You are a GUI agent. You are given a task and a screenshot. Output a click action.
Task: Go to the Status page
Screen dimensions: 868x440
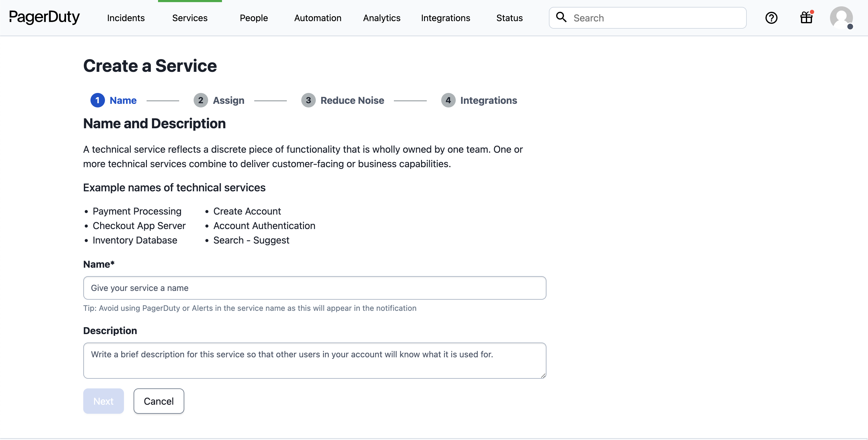coord(509,18)
